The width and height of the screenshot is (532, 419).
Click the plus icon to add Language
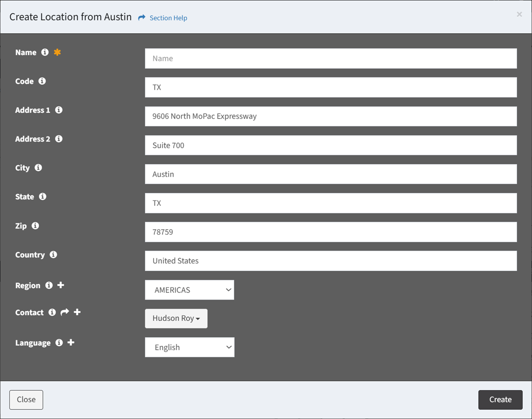point(71,342)
